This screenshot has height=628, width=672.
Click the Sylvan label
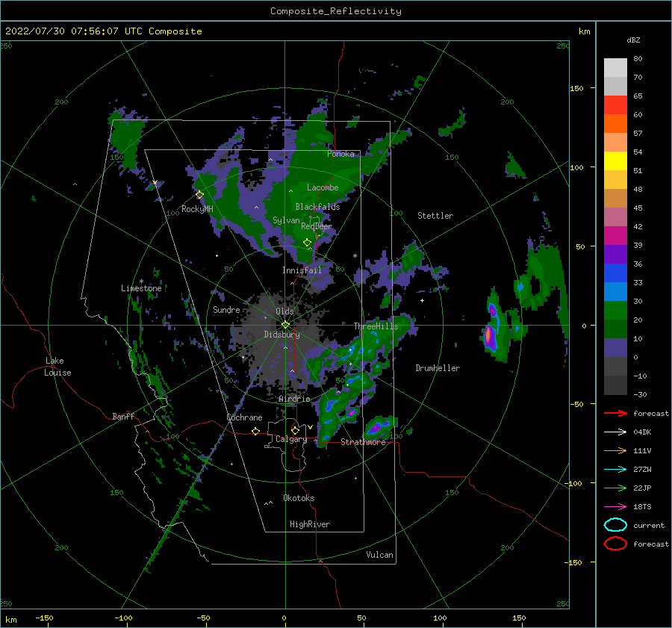tap(286, 220)
